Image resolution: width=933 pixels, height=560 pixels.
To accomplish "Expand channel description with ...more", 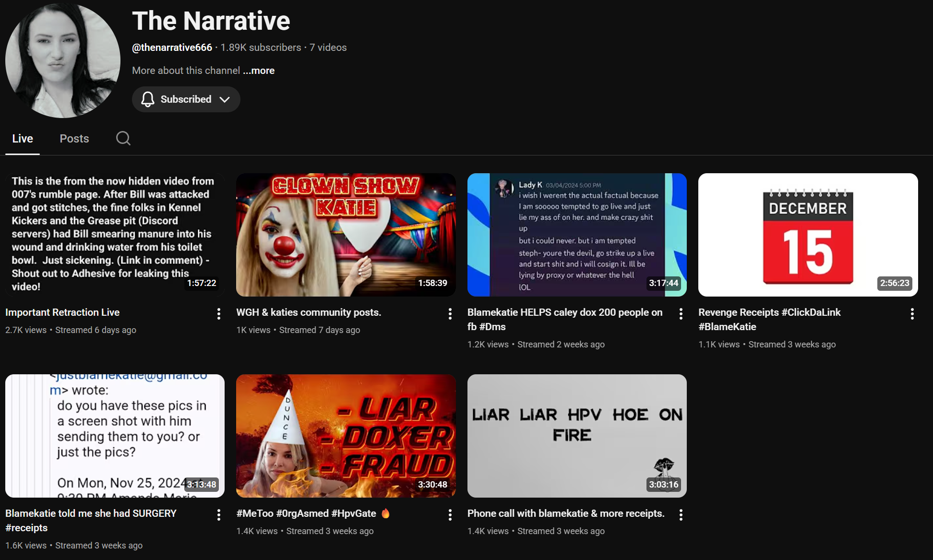I will (x=259, y=71).
